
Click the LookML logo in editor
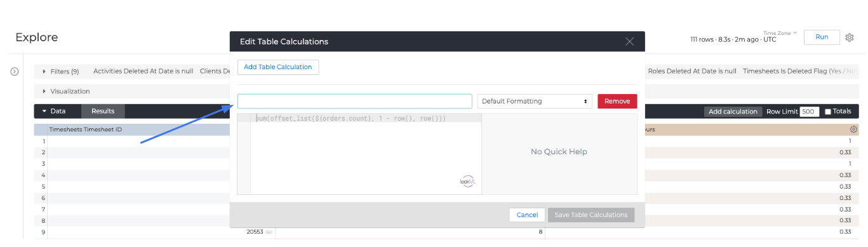(x=468, y=181)
